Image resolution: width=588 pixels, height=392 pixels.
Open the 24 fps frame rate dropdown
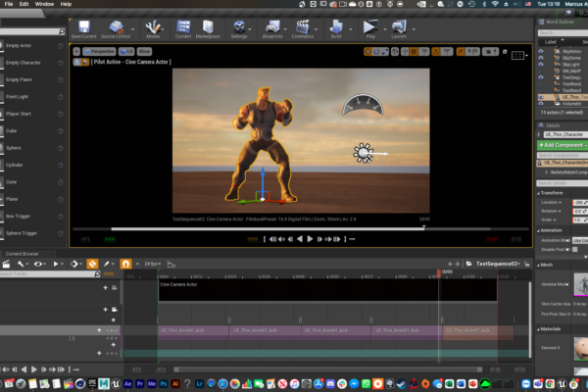pyautogui.click(x=153, y=264)
